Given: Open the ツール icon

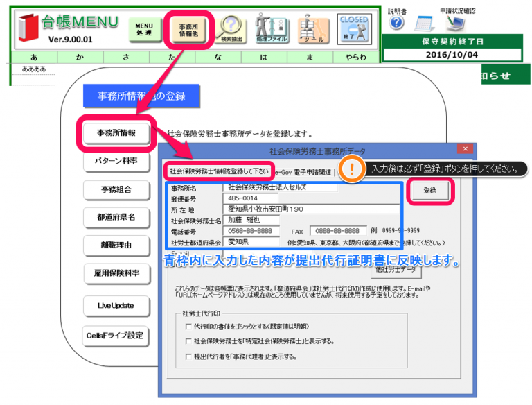Looking at the screenshot, I should (x=313, y=29).
